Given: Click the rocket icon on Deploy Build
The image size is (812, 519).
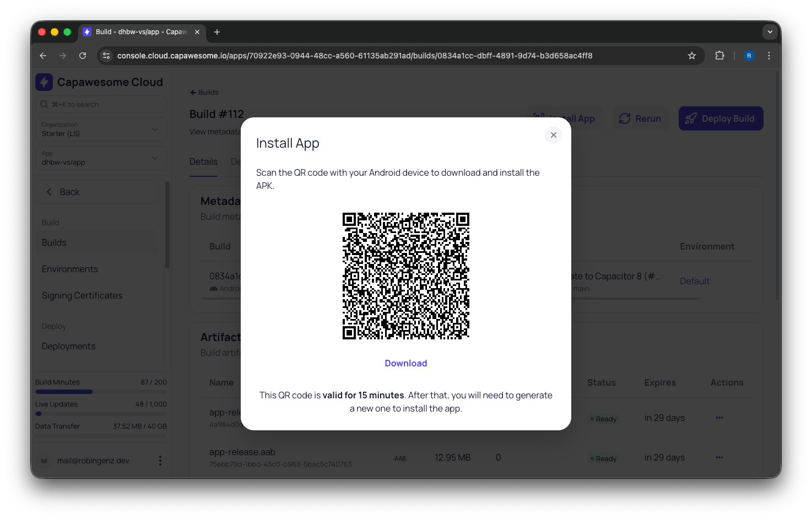Looking at the screenshot, I should [691, 118].
